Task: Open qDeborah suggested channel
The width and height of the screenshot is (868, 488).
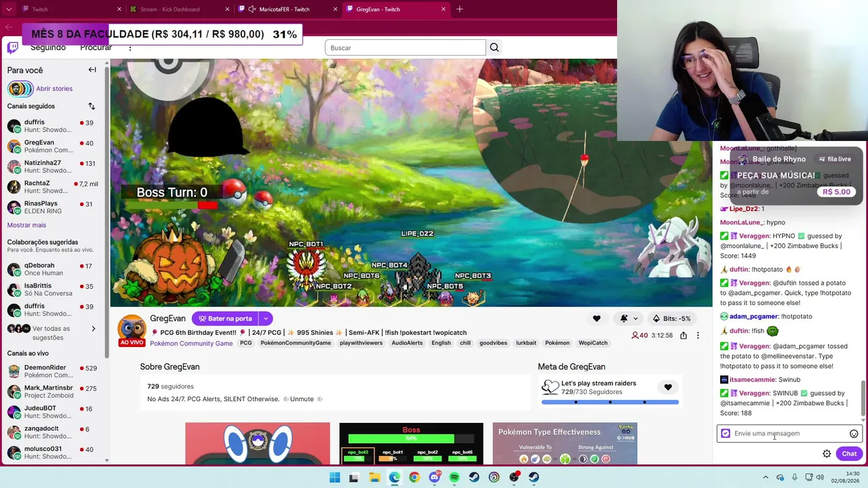Action: tap(53, 269)
